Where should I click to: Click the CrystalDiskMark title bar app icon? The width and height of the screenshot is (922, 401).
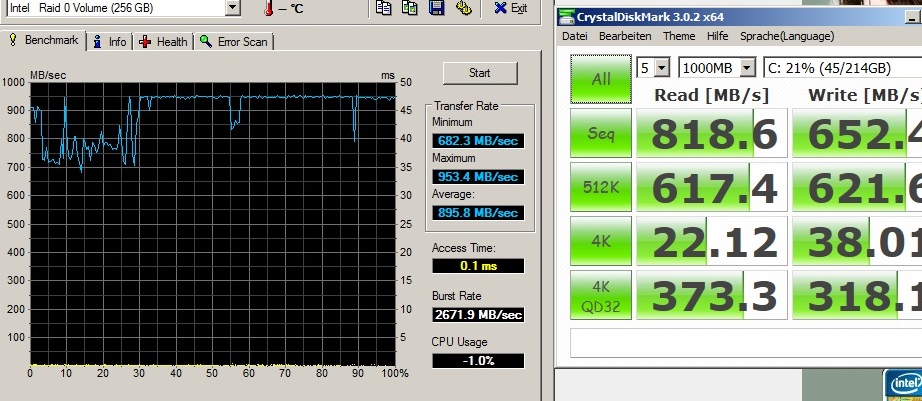click(x=567, y=17)
